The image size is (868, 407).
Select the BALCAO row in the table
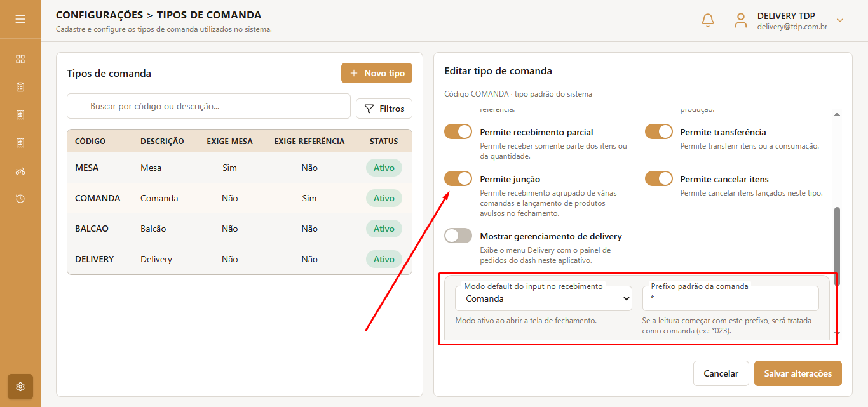240,229
